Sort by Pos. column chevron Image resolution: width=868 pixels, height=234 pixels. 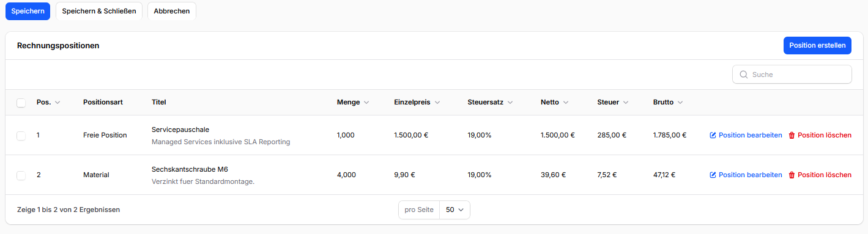pyautogui.click(x=57, y=103)
